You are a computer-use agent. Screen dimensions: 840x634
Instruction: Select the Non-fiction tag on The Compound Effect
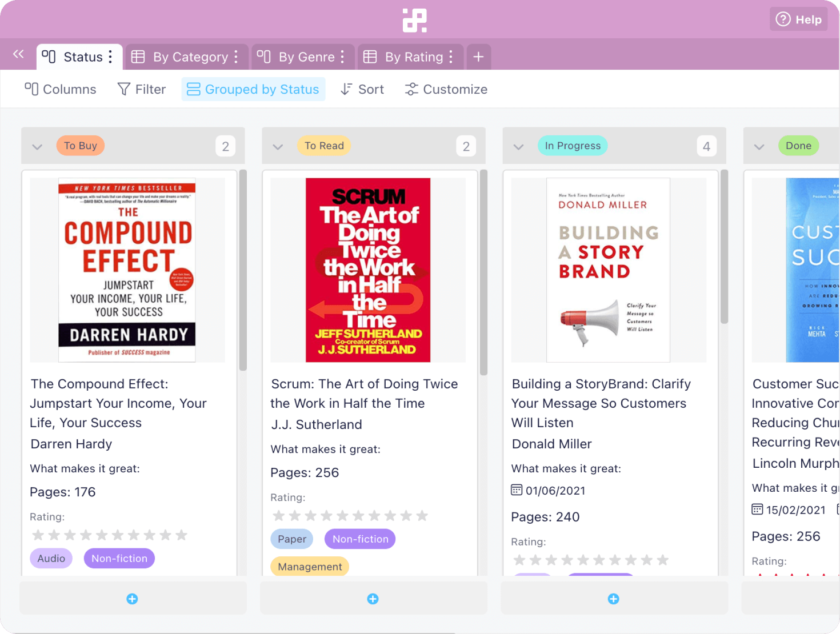tap(119, 558)
